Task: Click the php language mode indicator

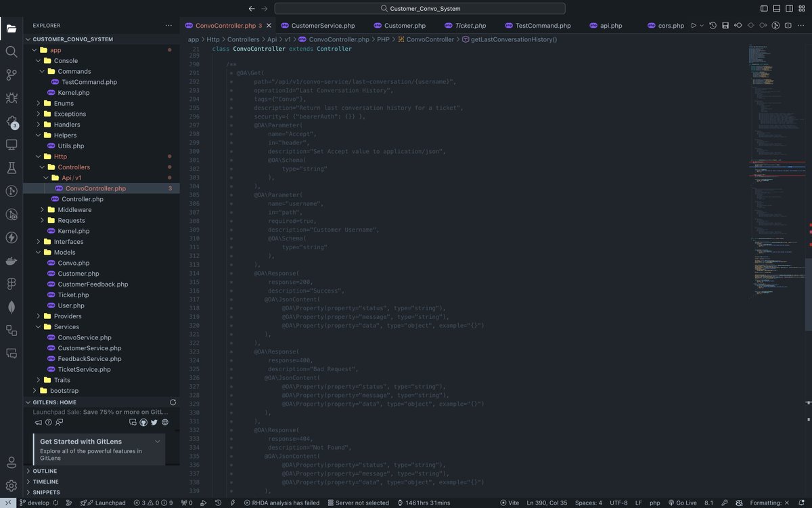Action: pyautogui.click(x=654, y=503)
